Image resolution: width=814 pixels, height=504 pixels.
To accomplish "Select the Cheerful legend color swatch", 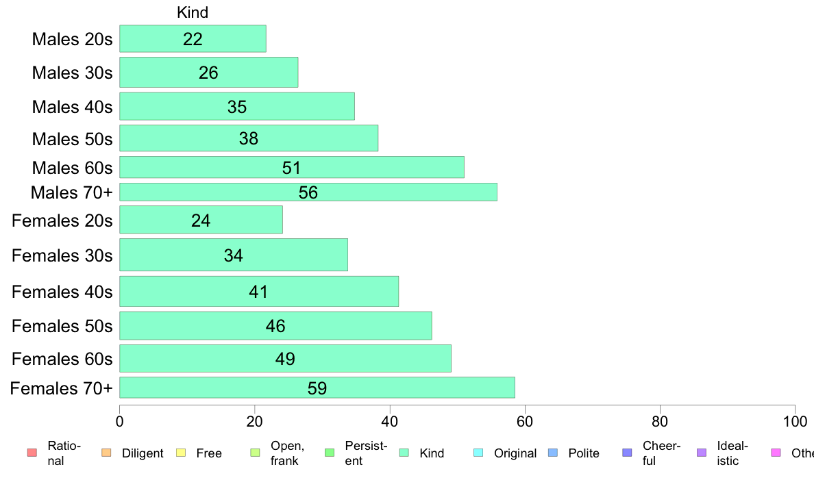I will (627, 453).
